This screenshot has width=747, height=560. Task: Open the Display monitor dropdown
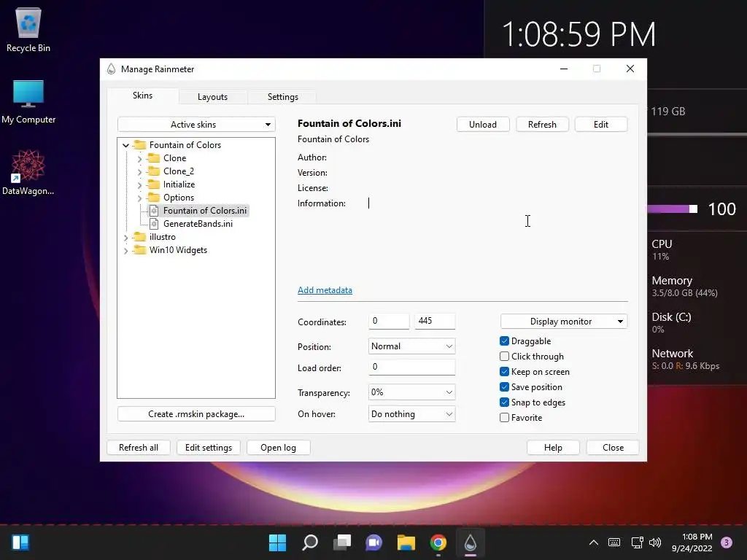pyautogui.click(x=564, y=322)
